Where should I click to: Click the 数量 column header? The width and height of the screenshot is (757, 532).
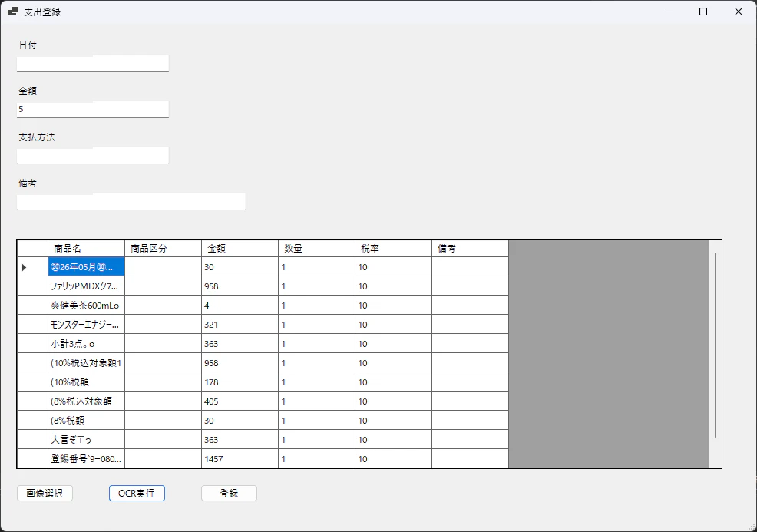click(x=317, y=248)
